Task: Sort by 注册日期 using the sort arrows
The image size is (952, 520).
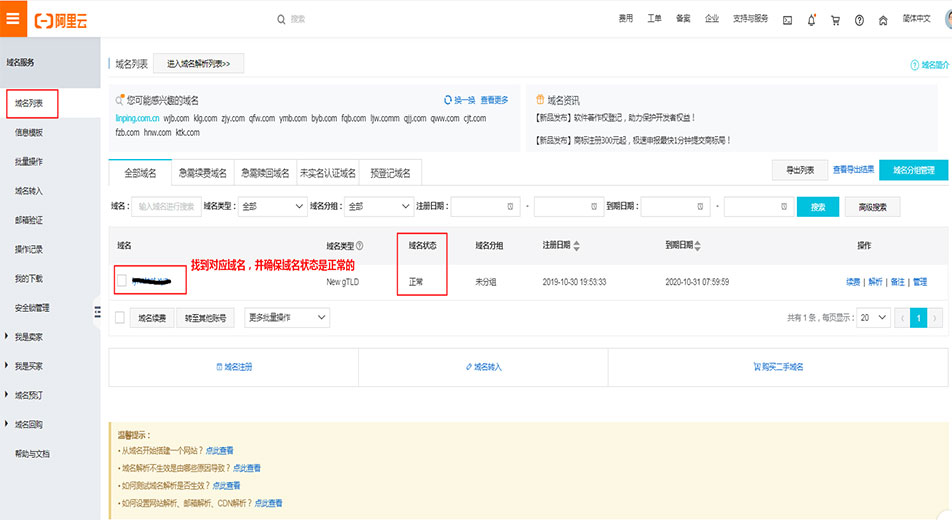Action: [x=576, y=245]
